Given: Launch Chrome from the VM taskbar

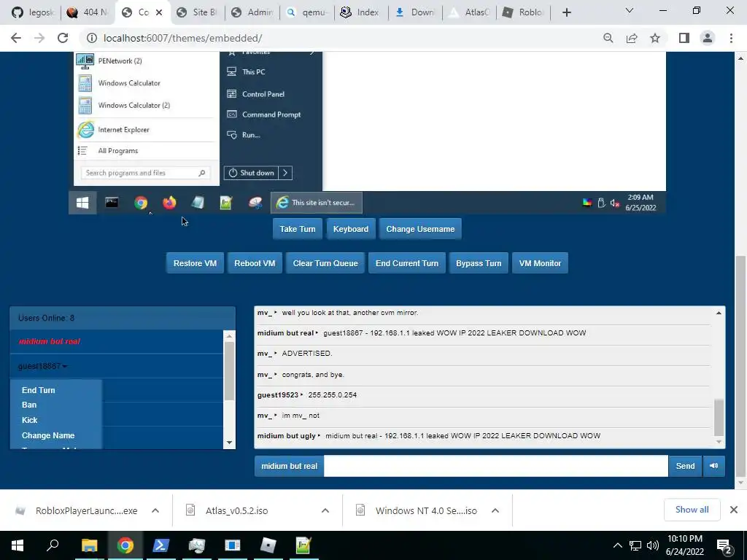Looking at the screenshot, I should pyautogui.click(x=141, y=203).
